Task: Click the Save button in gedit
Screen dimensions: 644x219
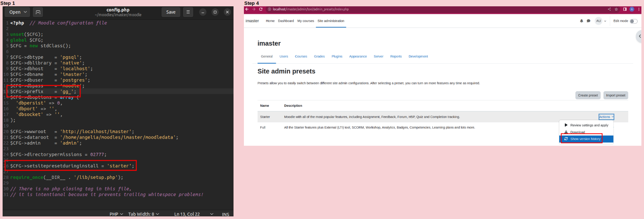Action: (x=171, y=12)
